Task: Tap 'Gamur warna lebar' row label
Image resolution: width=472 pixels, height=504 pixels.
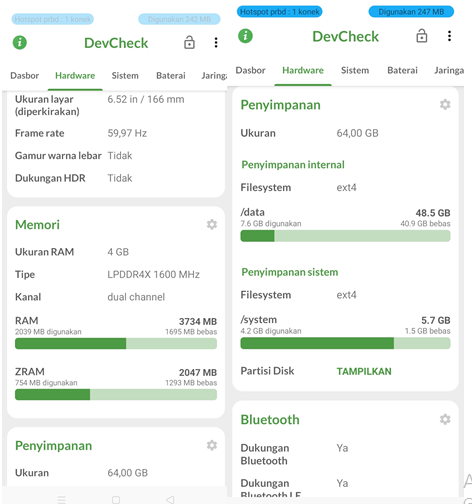Action: (58, 156)
